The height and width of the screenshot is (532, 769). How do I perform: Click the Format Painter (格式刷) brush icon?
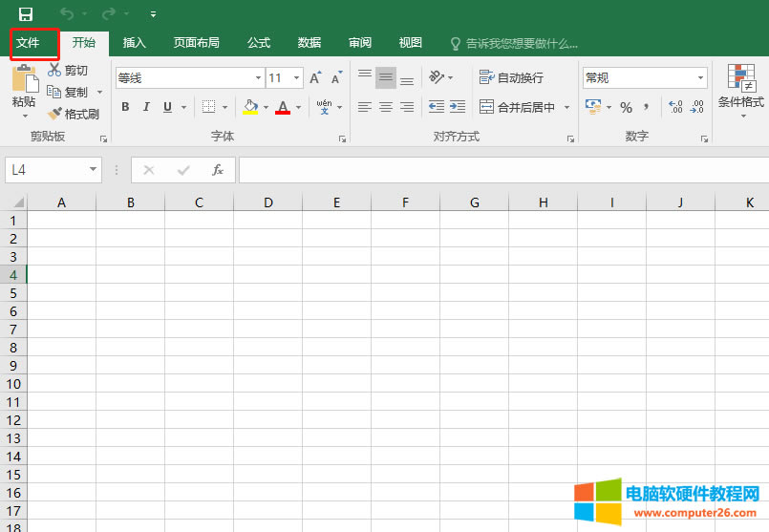pos(55,114)
